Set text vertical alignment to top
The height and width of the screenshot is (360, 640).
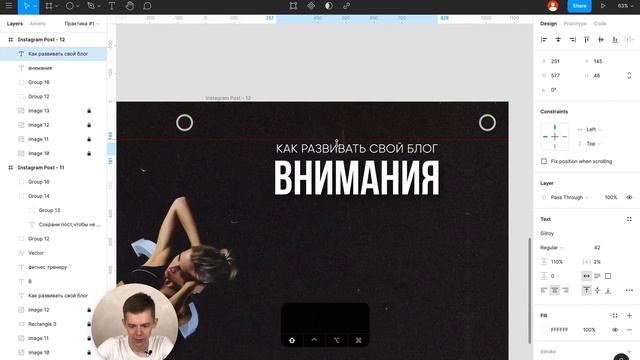tap(587, 290)
